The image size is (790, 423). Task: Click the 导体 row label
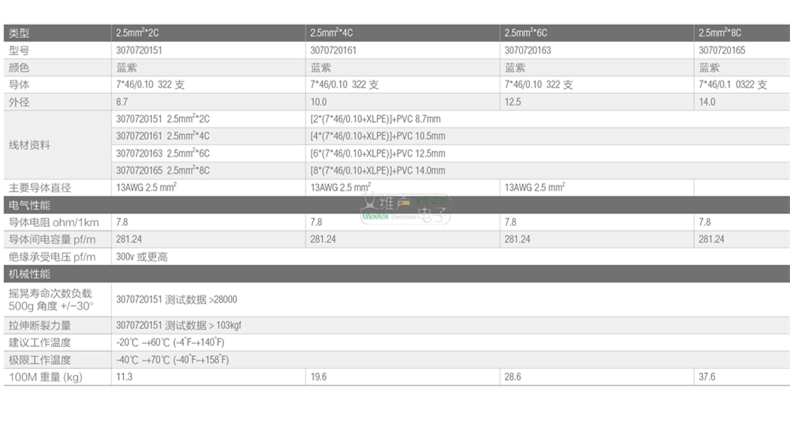[19, 85]
